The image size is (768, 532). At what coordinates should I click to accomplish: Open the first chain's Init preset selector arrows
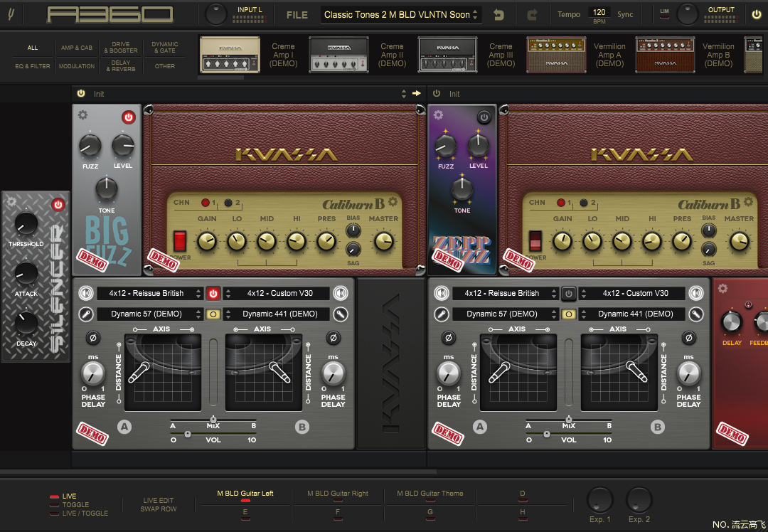pos(404,94)
